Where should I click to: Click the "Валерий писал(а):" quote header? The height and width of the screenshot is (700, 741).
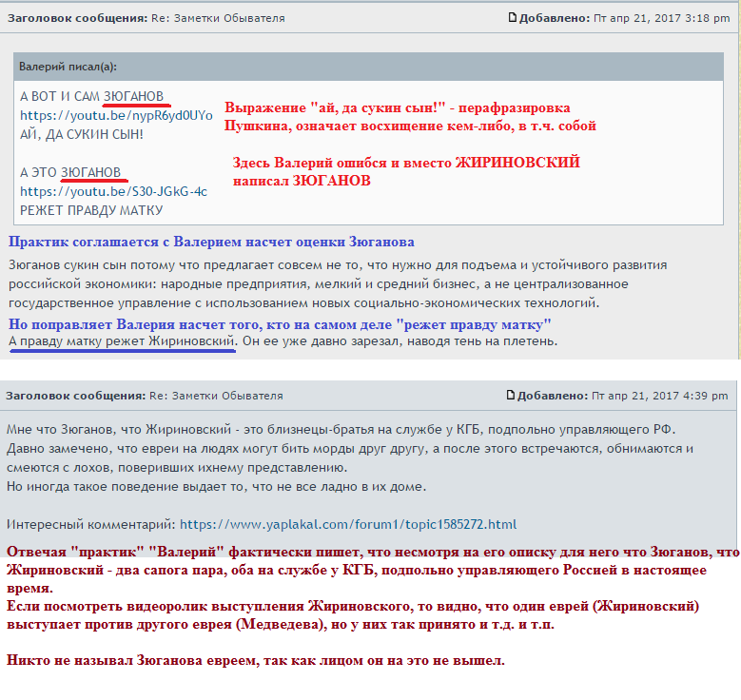click(x=369, y=67)
